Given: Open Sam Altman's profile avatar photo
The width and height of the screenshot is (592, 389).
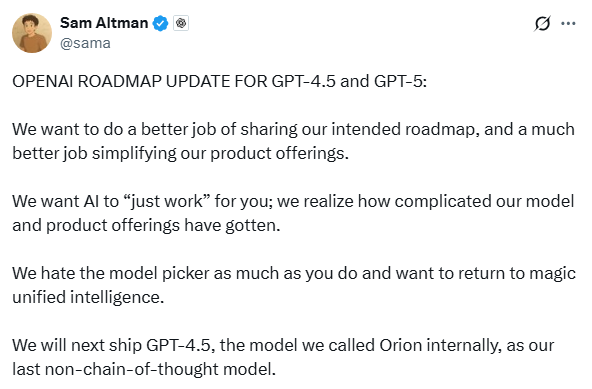Looking at the screenshot, I should (32, 33).
